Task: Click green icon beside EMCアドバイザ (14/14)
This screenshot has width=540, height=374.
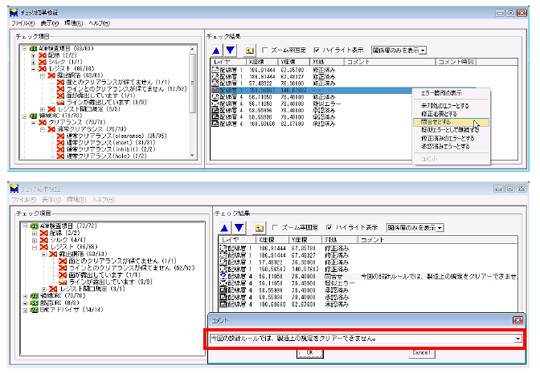Action: (x=34, y=310)
